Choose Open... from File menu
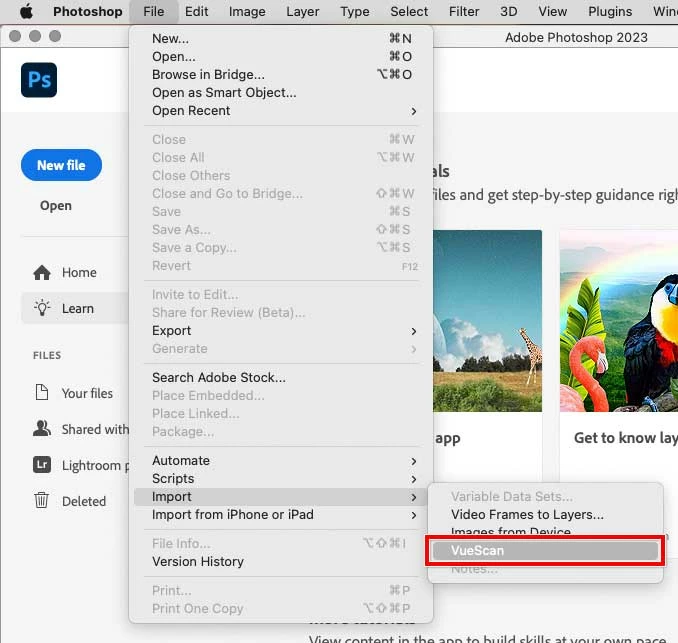The height and width of the screenshot is (643, 678). pyautogui.click(x=281, y=57)
